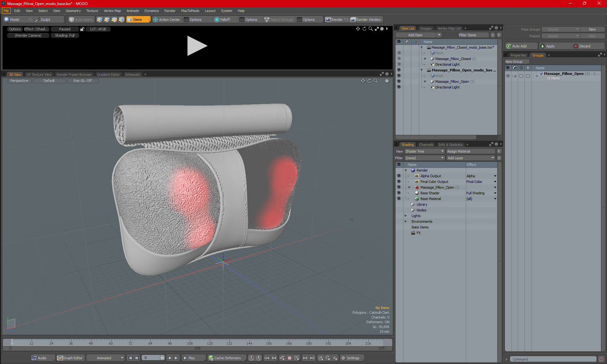Select Vertices selection mode cube icon
The image size is (607, 364).
(100, 20)
